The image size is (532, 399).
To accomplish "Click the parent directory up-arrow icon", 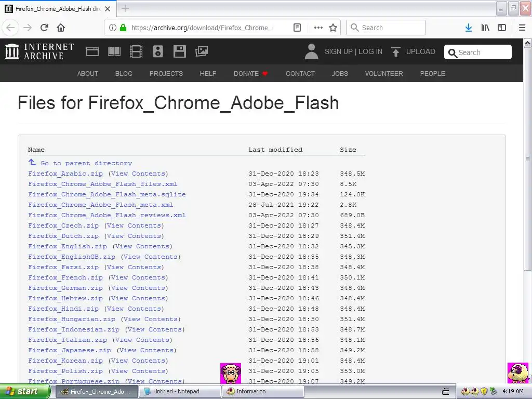I will pos(32,163).
